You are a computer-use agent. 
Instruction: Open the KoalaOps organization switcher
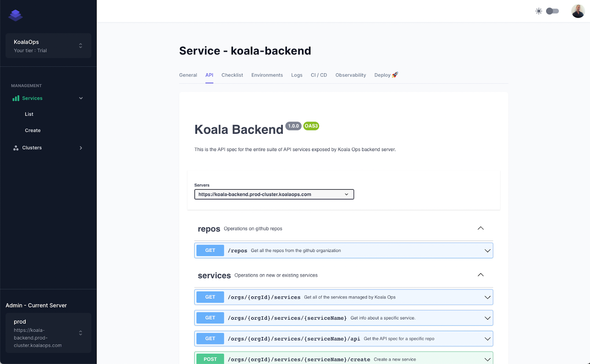click(48, 46)
